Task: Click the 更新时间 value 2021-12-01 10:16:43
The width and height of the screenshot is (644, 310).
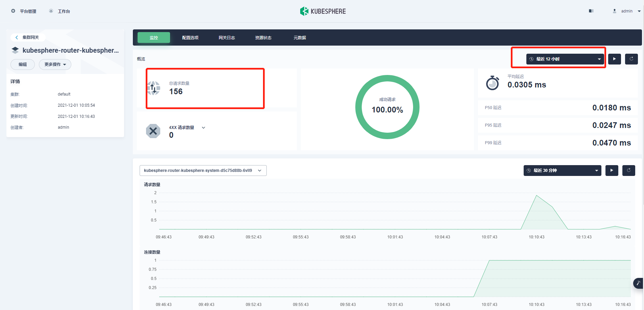Action: (x=76, y=117)
